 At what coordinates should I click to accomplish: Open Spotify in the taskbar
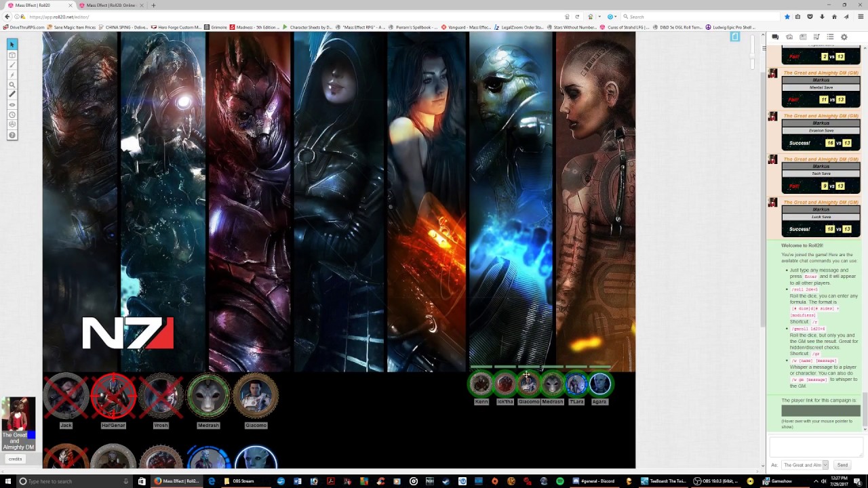coord(560,481)
